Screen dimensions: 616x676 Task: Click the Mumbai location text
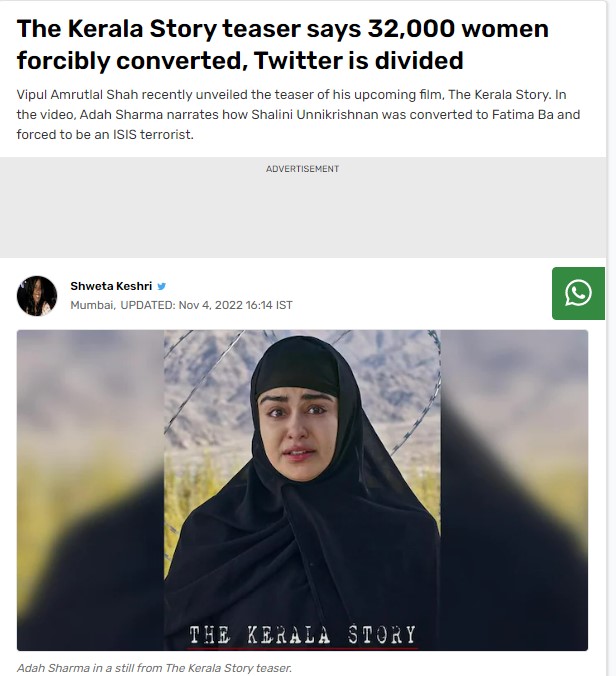coord(93,305)
